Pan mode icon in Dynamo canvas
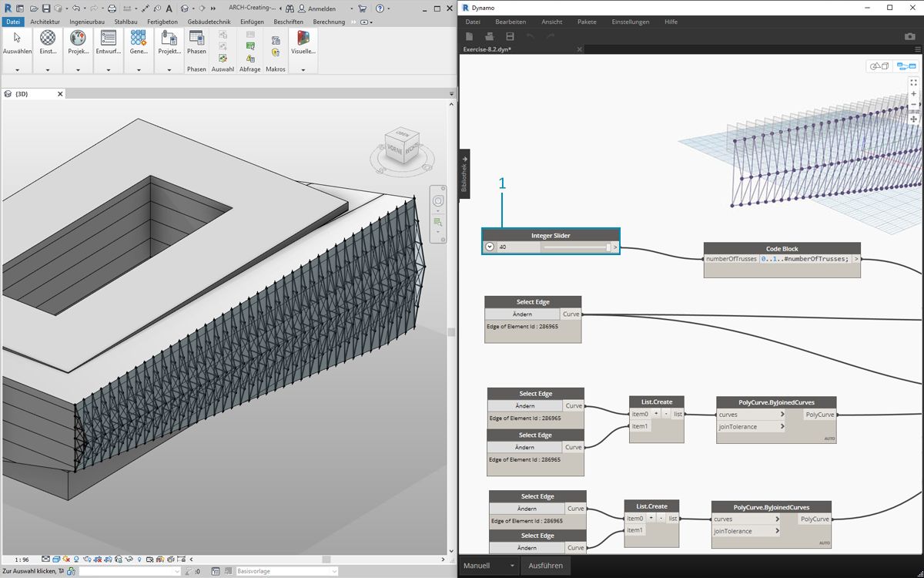The image size is (924, 578). point(913,119)
